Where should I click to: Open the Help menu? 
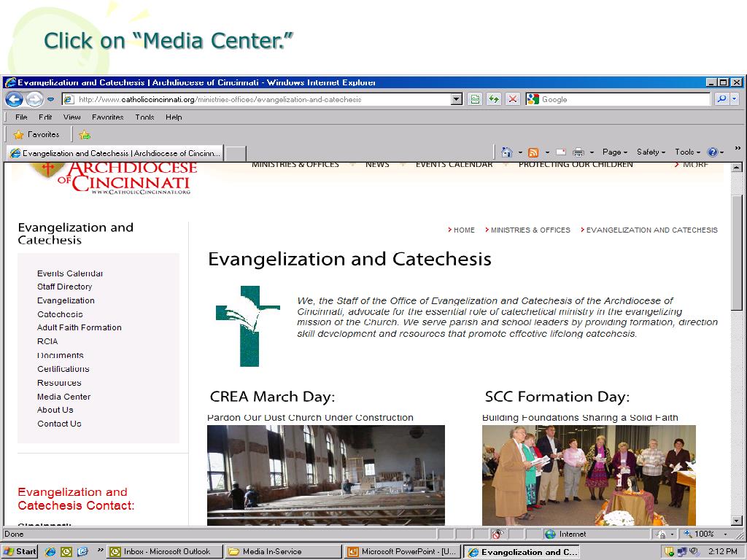tap(174, 117)
